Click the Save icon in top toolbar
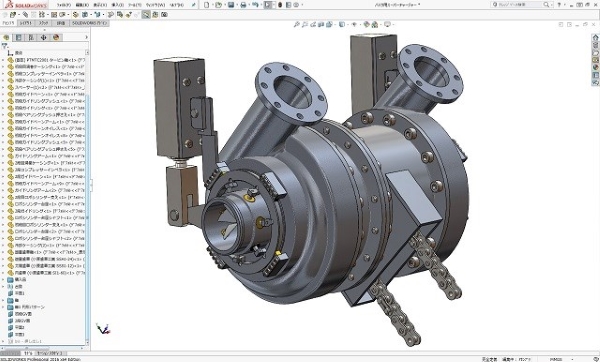This screenshot has height=362, width=600. point(231,5)
